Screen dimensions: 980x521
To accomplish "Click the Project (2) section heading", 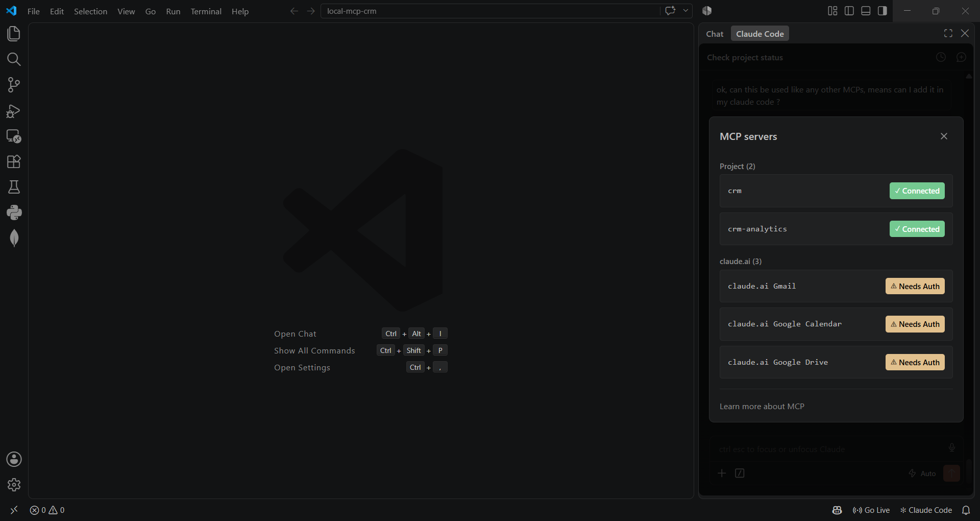I will click(x=738, y=167).
